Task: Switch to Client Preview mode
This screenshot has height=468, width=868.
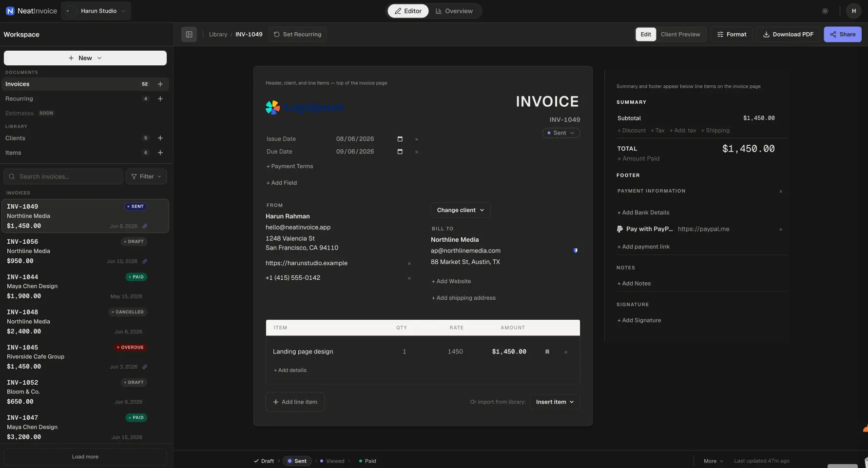Action: click(680, 34)
